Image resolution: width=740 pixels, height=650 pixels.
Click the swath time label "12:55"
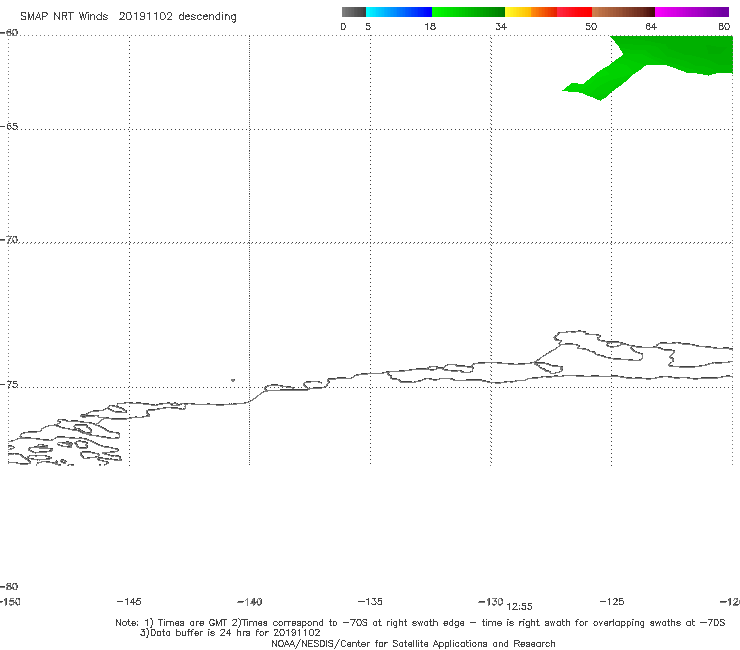(x=519, y=607)
